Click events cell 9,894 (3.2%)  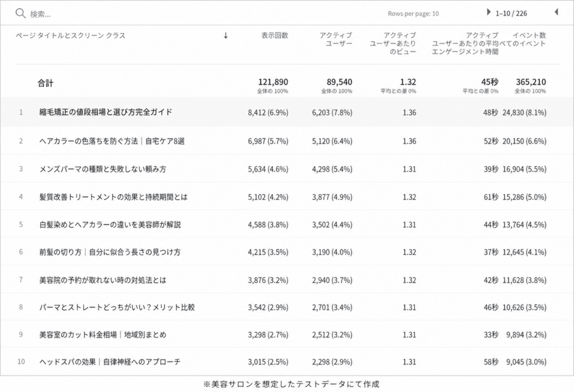coord(526,334)
